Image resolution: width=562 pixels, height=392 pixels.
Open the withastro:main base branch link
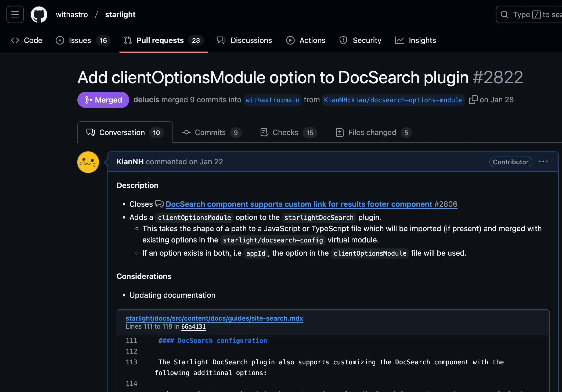click(x=272, y=100)
